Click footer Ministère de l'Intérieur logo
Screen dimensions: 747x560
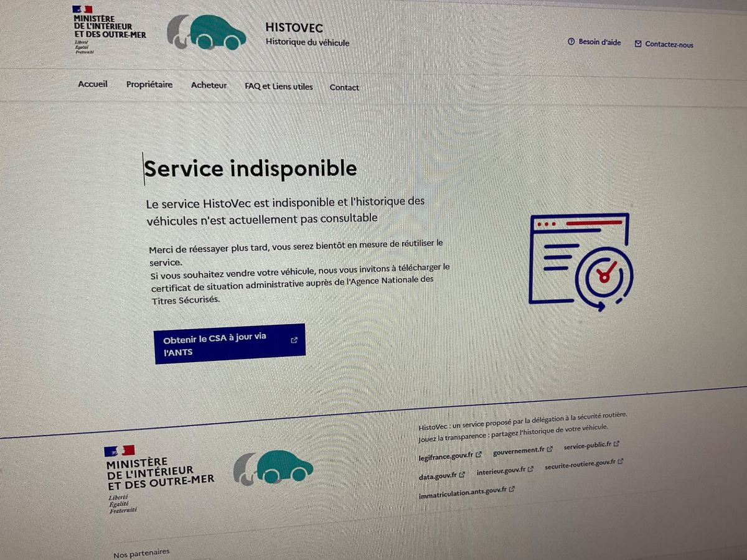160,478
